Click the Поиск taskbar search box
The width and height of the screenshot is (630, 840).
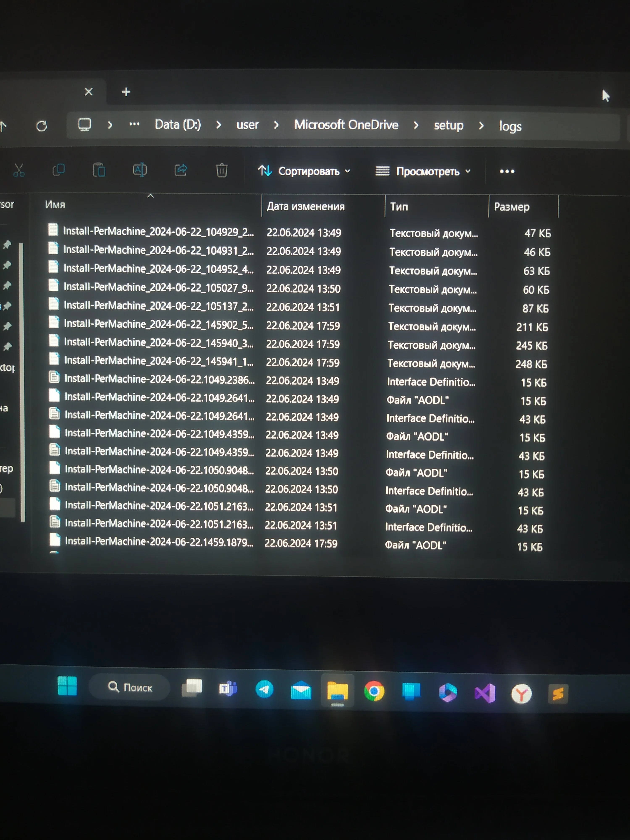(x=130, y=687)
